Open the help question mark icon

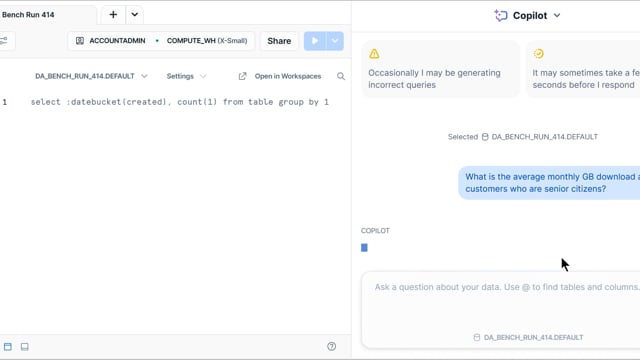(x=331, y=347)
